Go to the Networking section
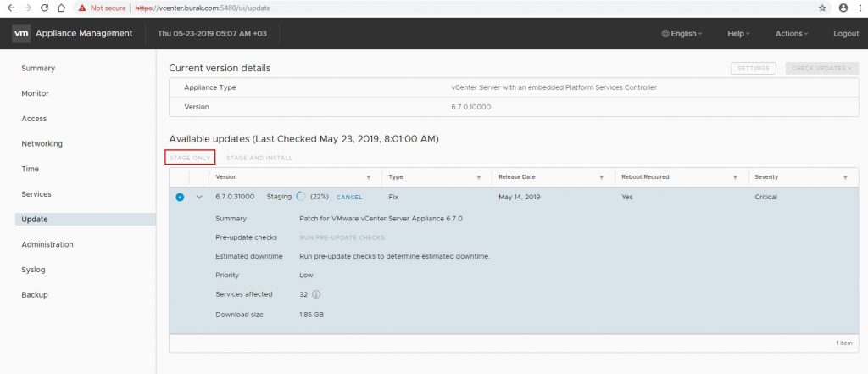Image resolution: width=868 pixels, height=374 pixels. [42, 143]
